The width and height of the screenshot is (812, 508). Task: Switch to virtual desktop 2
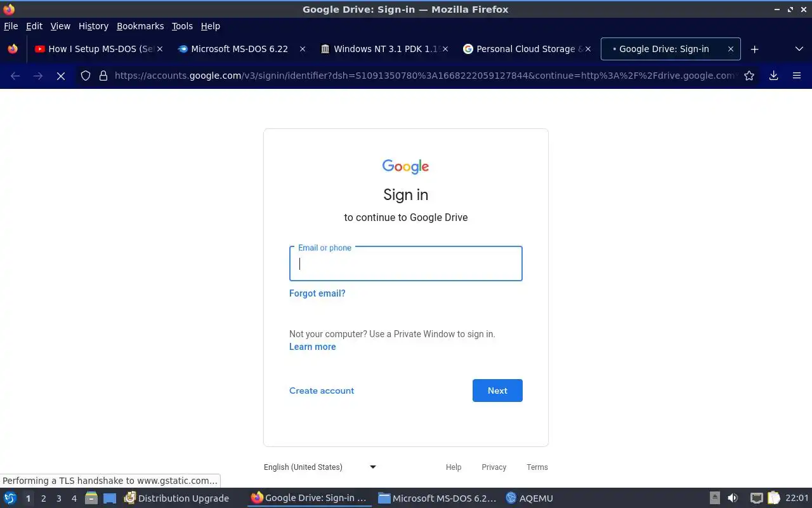pos(43,498)
